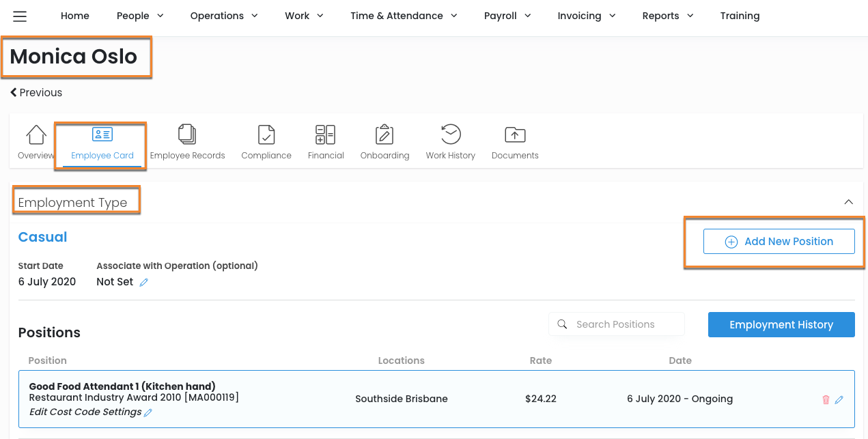Click the Financial calculator icon
Viewport: 868px width, 439px height.
pos(325,135)
